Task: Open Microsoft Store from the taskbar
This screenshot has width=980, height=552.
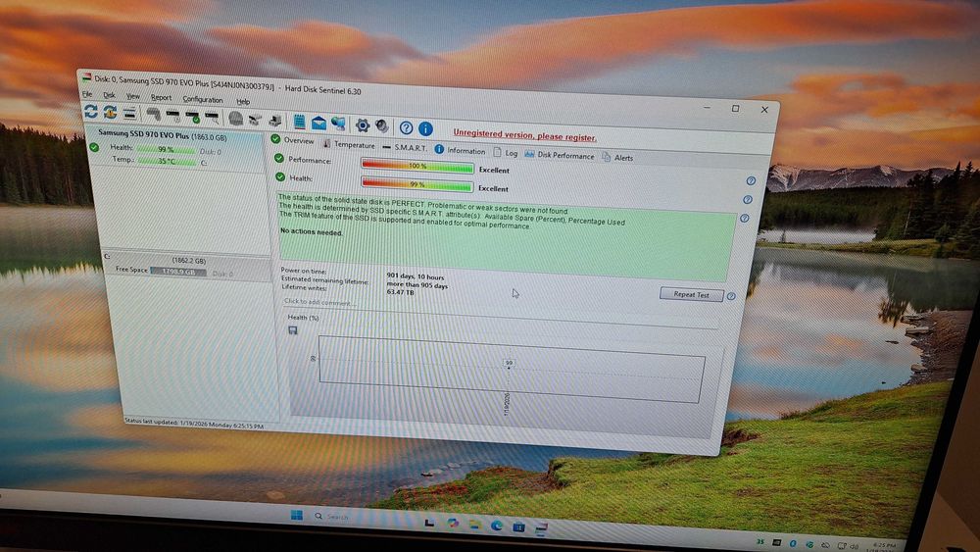Action: [x=518, y=527]
